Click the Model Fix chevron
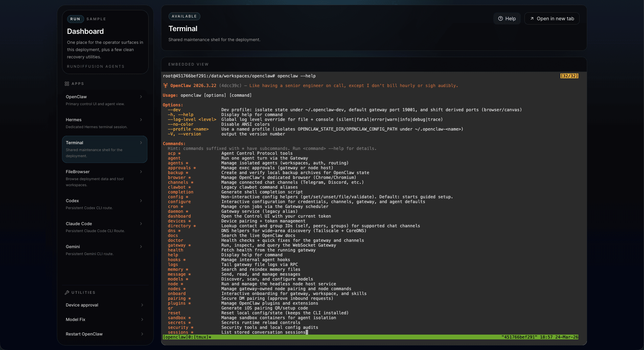The image size is (644, 350). [x=142, y=319]
